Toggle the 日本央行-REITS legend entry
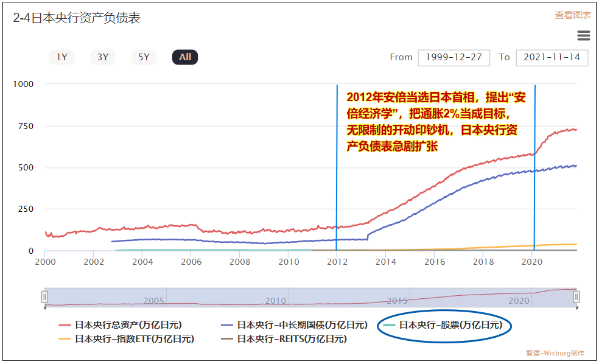 tap(292, 339)
